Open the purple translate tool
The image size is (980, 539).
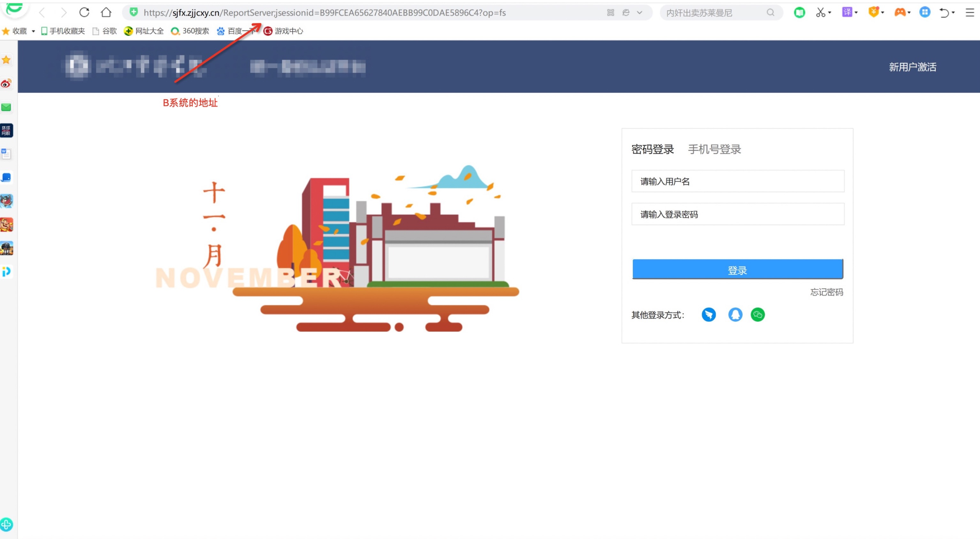(x=848, y=12)
